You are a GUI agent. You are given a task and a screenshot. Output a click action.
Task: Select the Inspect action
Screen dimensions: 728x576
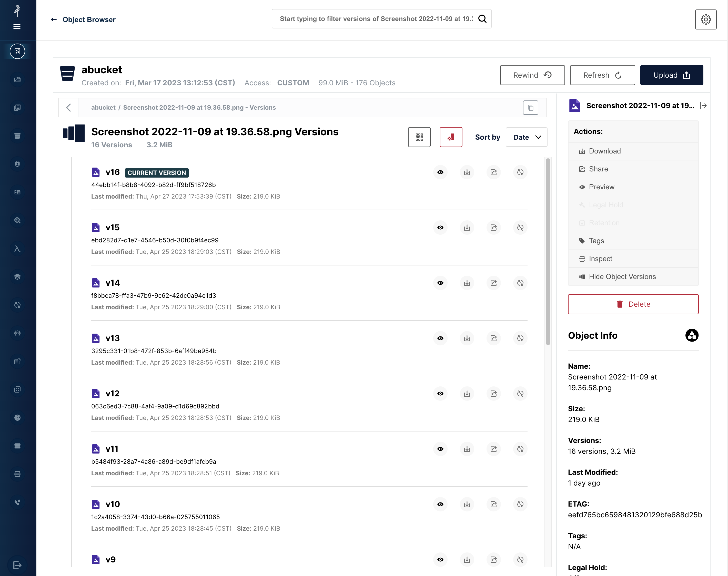[633, 259]
